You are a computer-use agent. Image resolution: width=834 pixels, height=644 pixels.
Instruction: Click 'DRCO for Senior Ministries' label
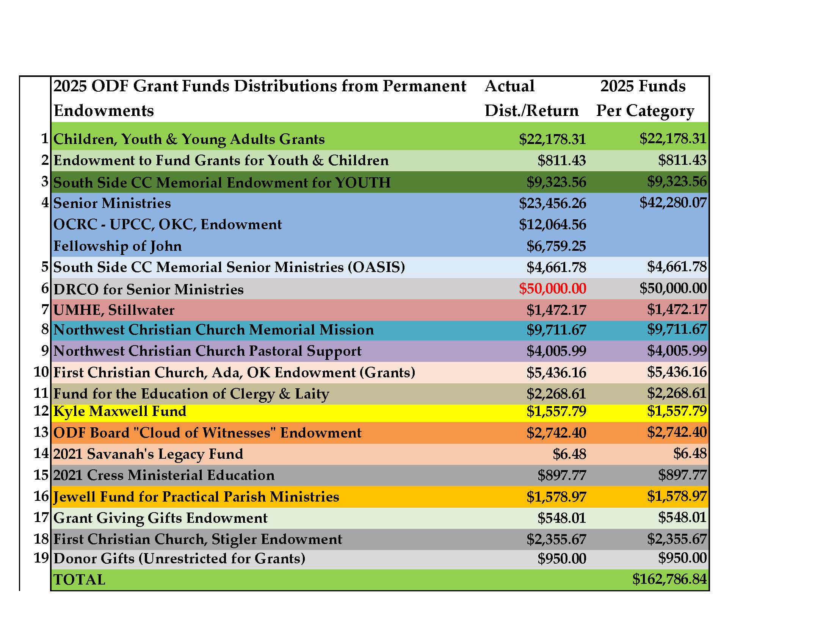point(148,289)
